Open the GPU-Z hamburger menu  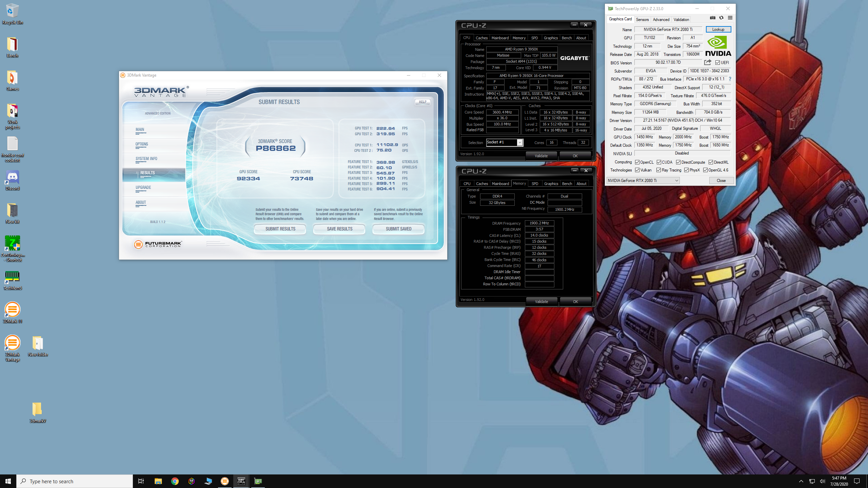tap(730, 18)
